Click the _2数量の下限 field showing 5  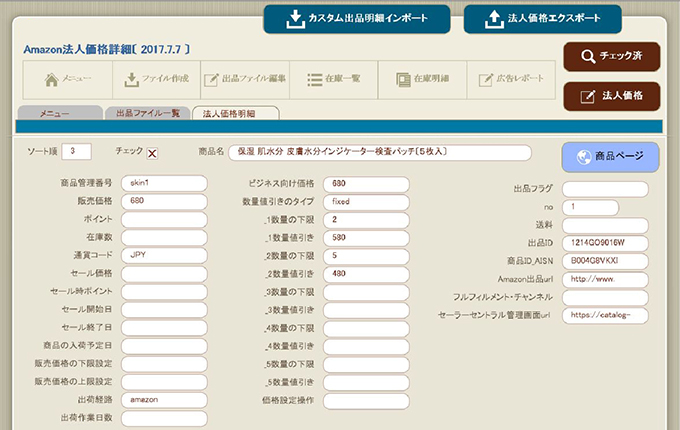366,257
